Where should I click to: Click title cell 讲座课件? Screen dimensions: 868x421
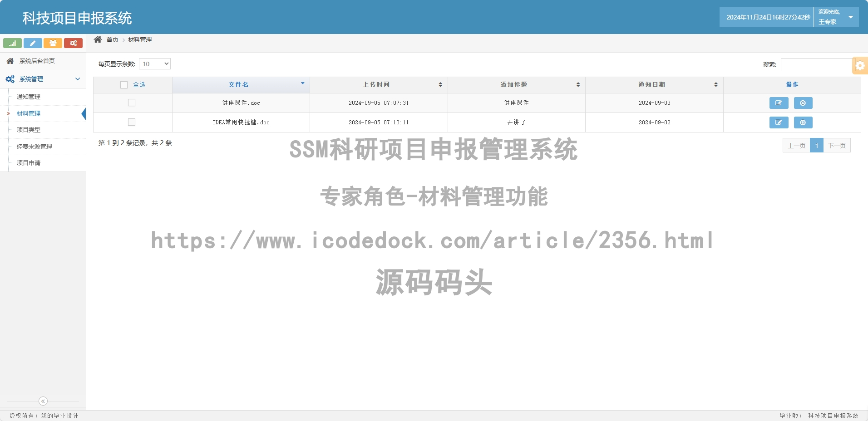pyautogui.click(x=517, y=103)
